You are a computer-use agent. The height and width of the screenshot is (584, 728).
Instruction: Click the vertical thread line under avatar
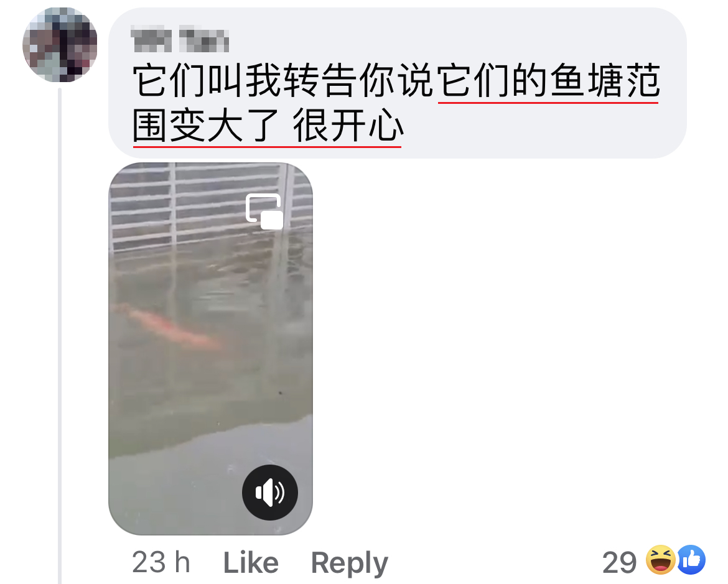pos(60,335)
